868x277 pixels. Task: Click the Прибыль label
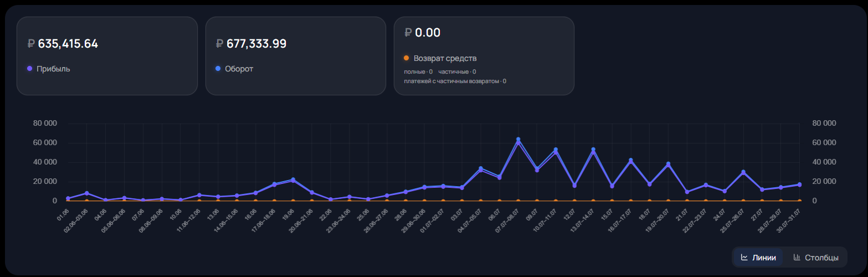coord(53,69)
